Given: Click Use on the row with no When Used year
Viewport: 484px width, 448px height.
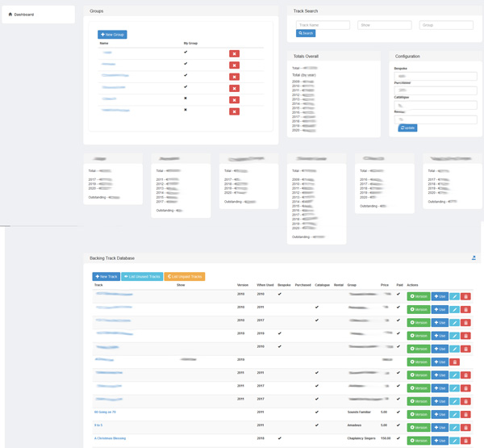Looking at the screenshot, I should pos(440,362).
